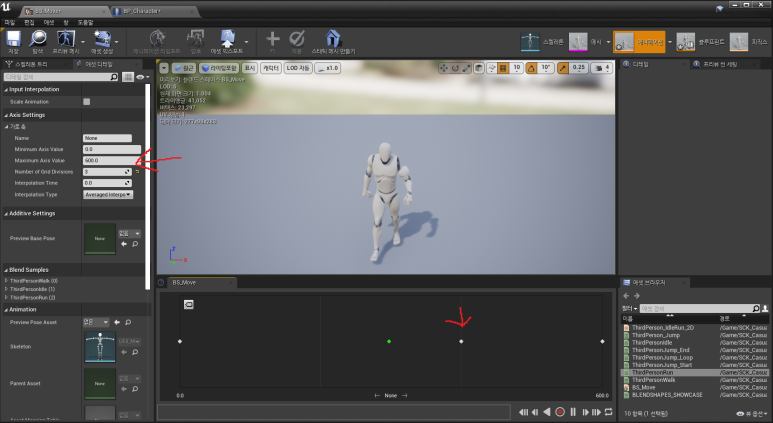773x423 pixels.
Task: Click the Perspective view button
Action: 184,68
